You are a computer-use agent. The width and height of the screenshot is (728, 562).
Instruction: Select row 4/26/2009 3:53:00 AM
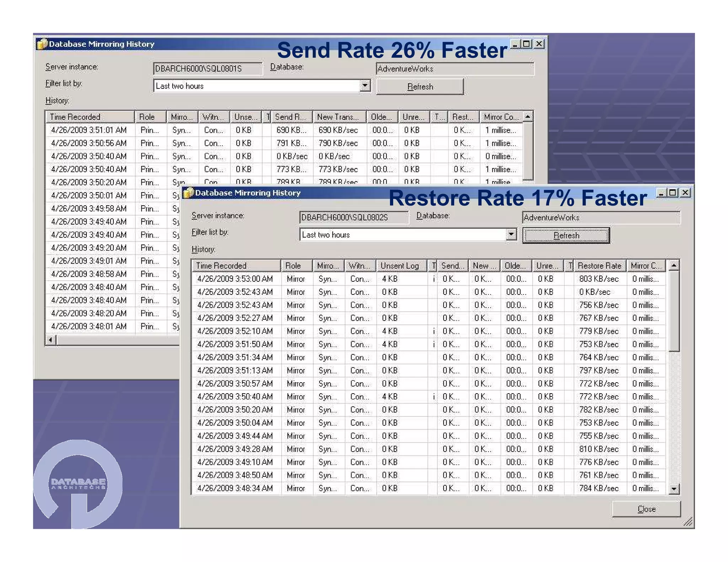(428, 279)
